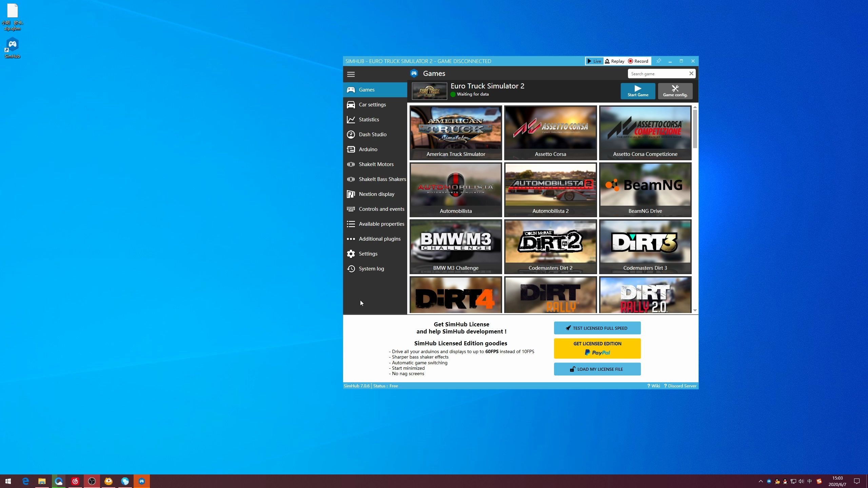Open Nextion display section
Screen dimensions: 868x488
coord(375,194)
